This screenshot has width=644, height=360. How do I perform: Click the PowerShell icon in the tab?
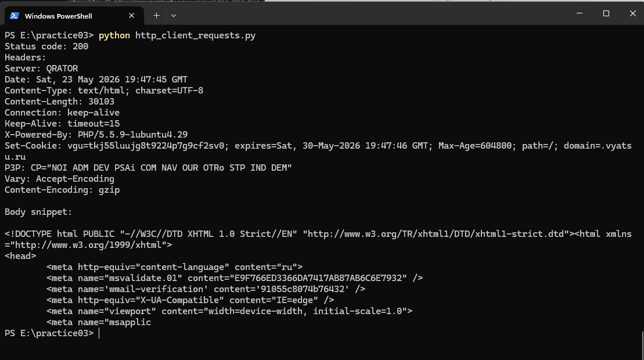click(15, 16)
